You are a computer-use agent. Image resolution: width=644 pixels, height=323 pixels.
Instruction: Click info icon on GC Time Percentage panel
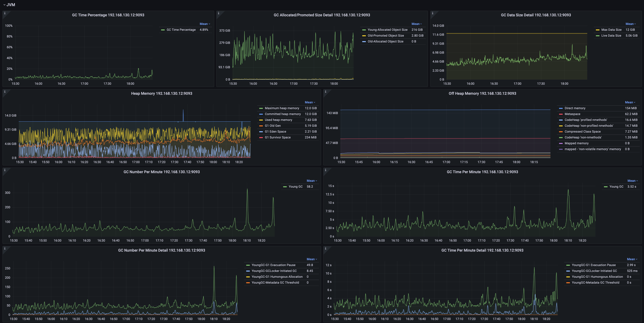pyautogui.click(x=5, y=13)
